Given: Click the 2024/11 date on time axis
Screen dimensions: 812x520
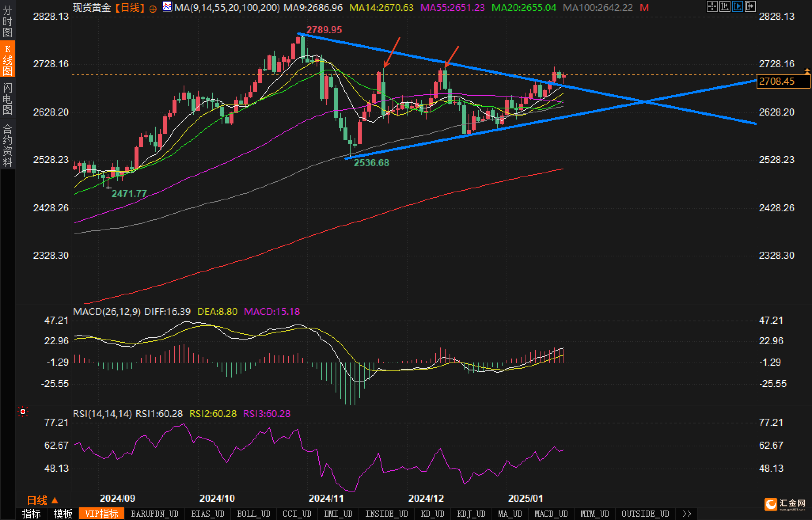Looking at the screenshot, I should coord(326,498).
